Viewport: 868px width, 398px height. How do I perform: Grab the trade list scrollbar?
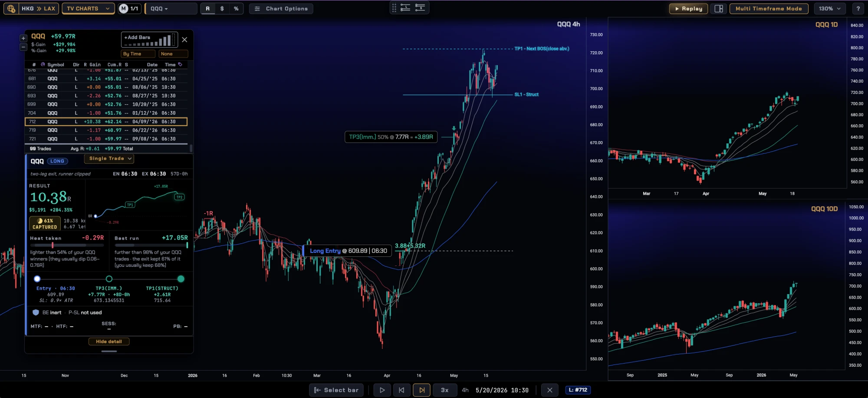point(191,148)
